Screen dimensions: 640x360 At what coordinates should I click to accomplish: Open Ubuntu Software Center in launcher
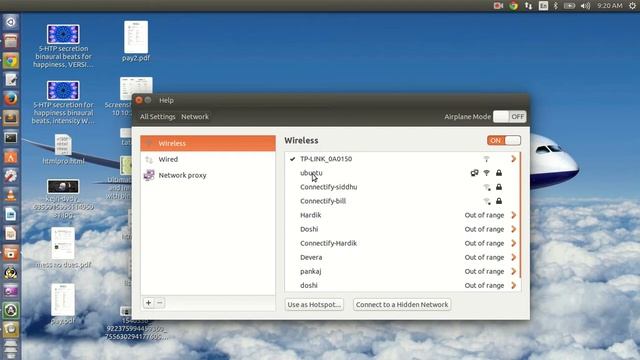pyautogui.click(x=11, y=157)
